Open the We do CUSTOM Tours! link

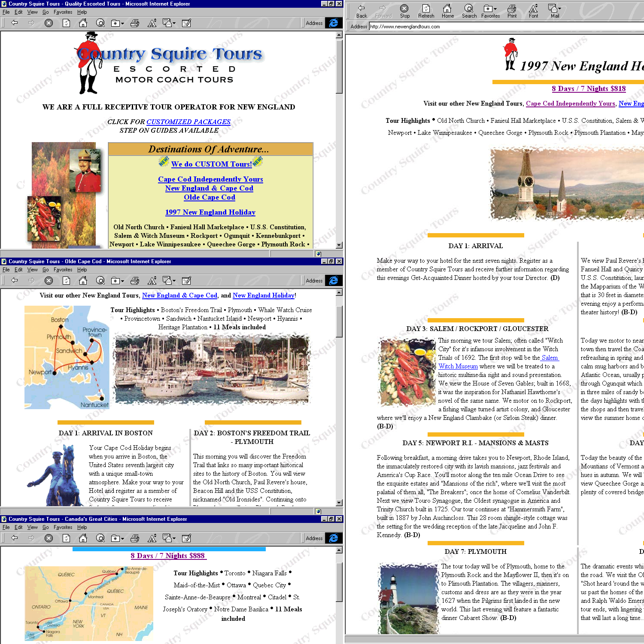point(211,164)
